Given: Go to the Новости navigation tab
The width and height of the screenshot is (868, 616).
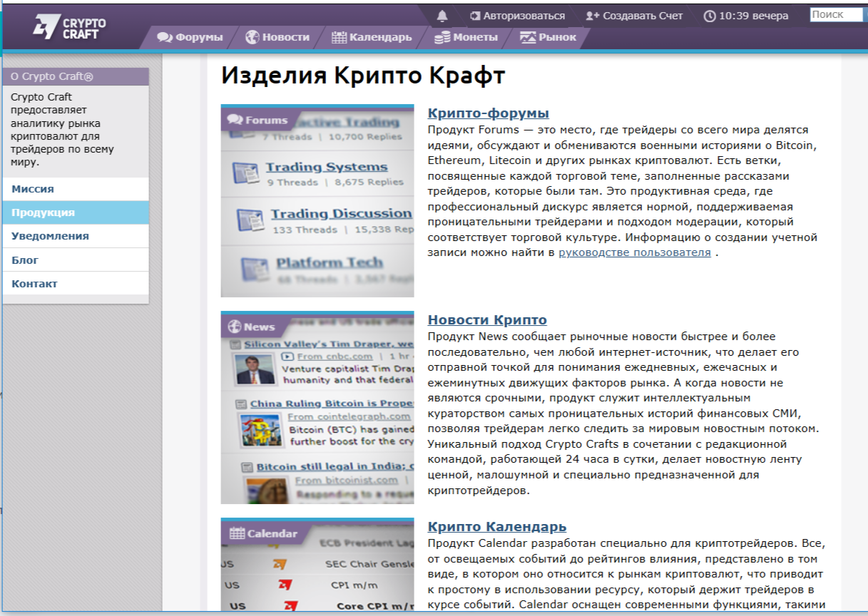Looking at the screenshot, I should click(277, 37).
